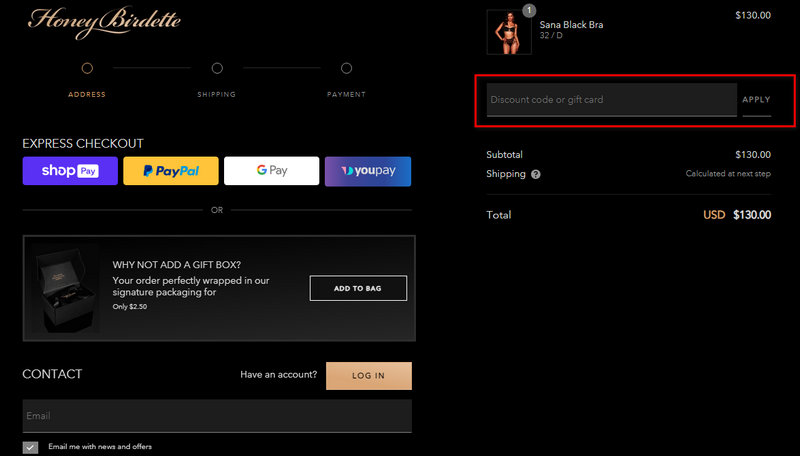The width and height of the screenshot is (800, 456).
Task: Click the Honey Birdette logo
Action: 104,21
